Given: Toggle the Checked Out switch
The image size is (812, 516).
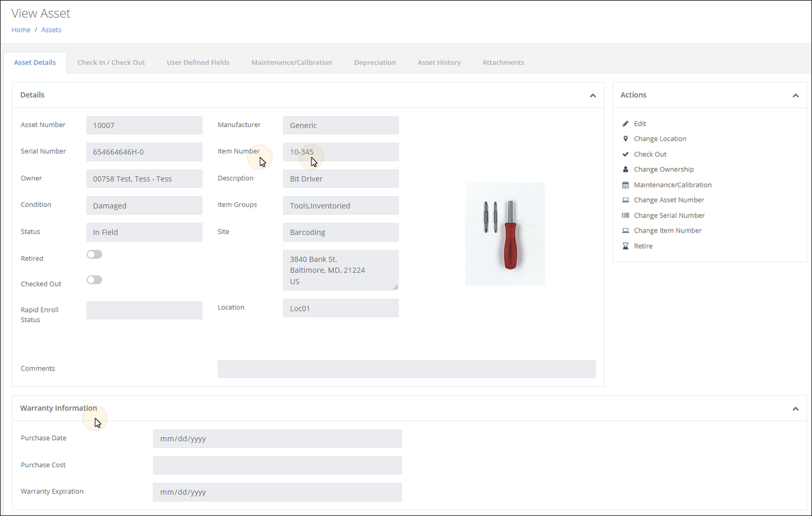Looking at the screenshot, I should [x=94, y=280].
